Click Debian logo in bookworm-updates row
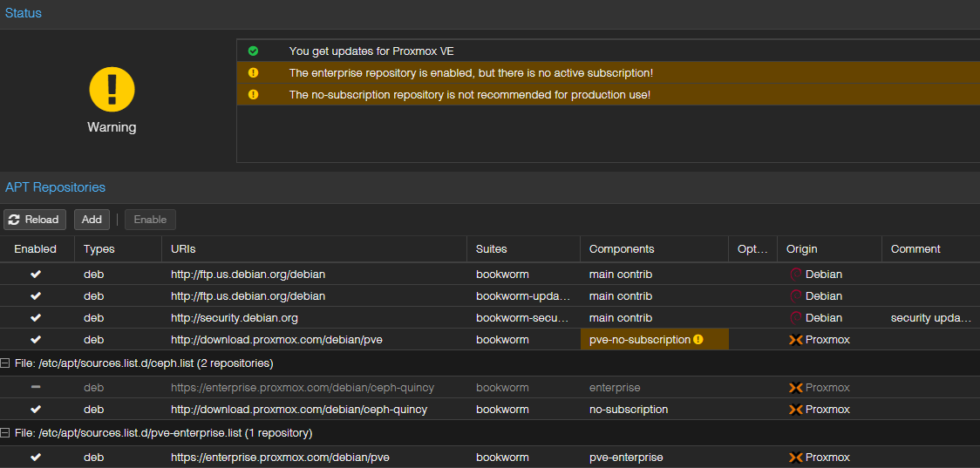The image size is (980, 468). 796,295
